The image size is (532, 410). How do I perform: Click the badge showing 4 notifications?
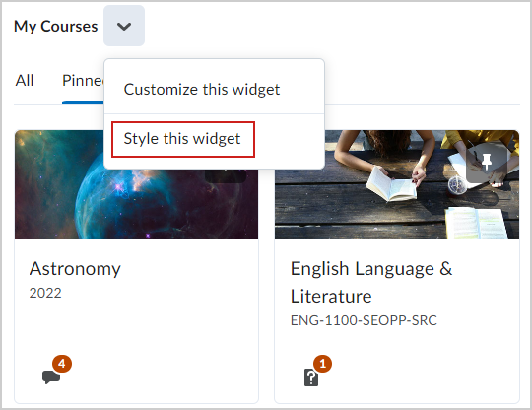62,364
